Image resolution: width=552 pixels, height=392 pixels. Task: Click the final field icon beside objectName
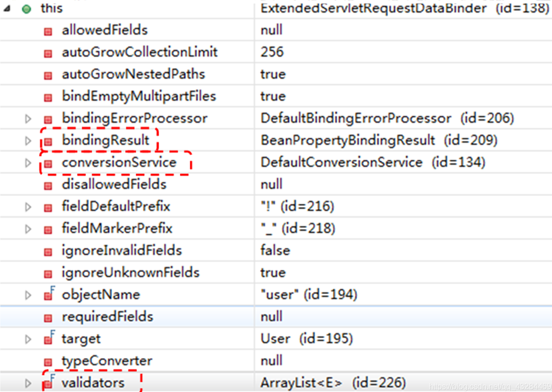49,294
